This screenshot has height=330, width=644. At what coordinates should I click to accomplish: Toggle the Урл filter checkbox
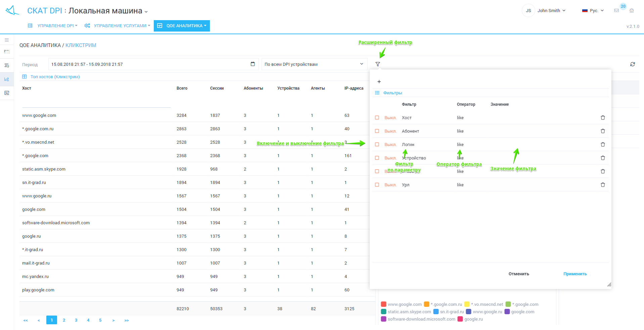(377, 185)
